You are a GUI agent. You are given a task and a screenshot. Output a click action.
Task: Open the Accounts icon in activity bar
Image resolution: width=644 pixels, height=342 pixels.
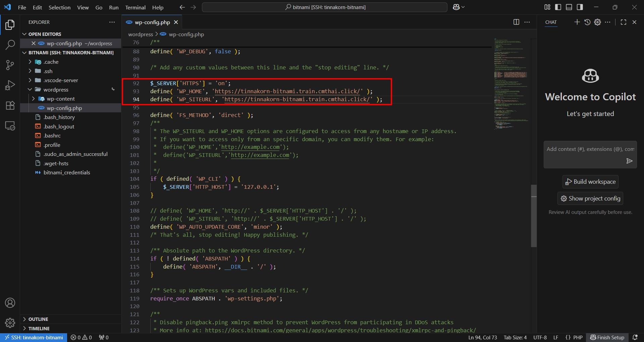click(10, 303)
